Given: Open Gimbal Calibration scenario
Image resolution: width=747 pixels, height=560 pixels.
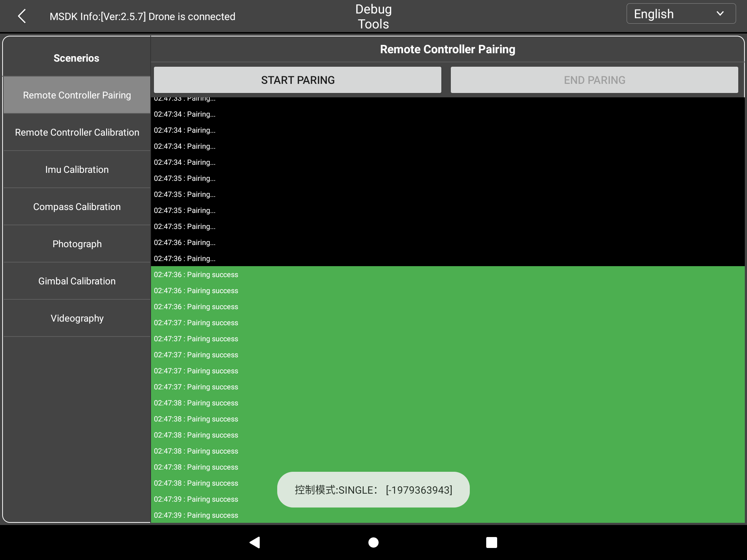Looking at the screenshot, I should point(77,281).
